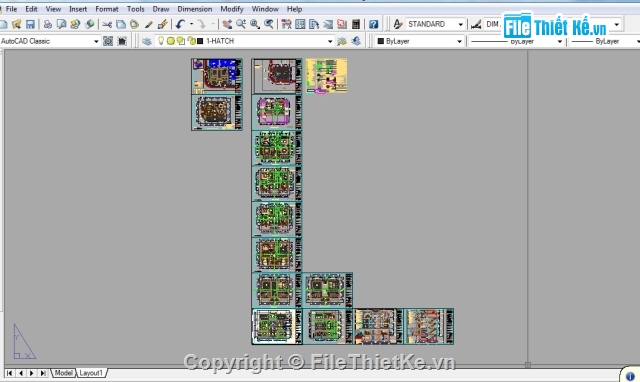Open the 1-HATCH layer dropdown
Screen dimensions: 640x382
click(245, 41)
